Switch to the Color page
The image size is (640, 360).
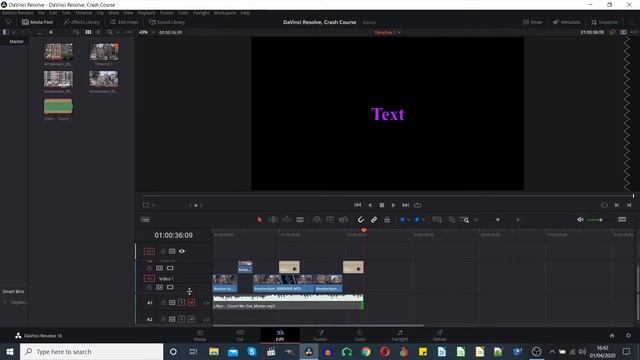(x=360, y=336)
